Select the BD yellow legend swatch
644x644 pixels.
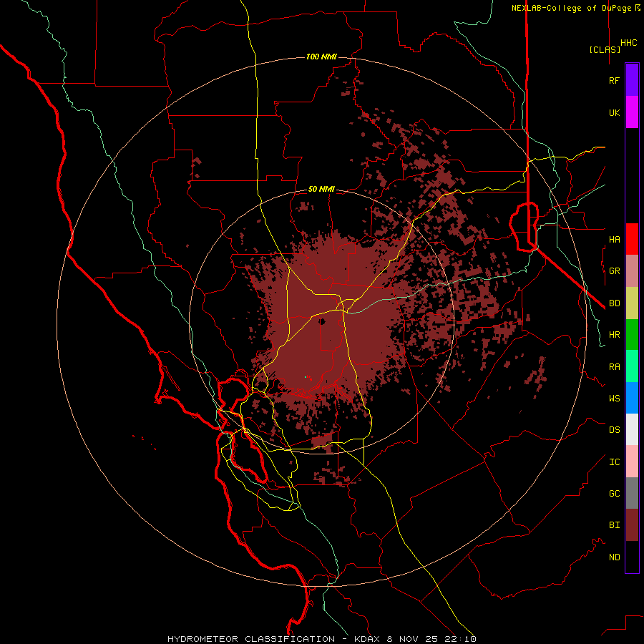[632, 303]
